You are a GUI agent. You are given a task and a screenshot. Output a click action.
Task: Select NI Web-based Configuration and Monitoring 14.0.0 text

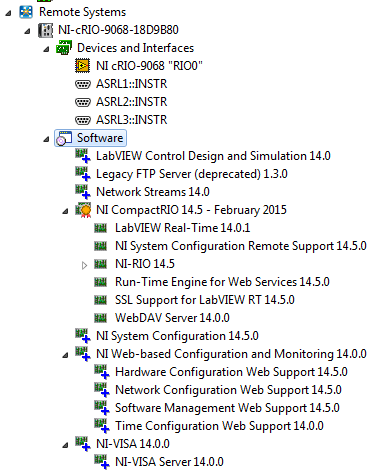click(231, 354)
